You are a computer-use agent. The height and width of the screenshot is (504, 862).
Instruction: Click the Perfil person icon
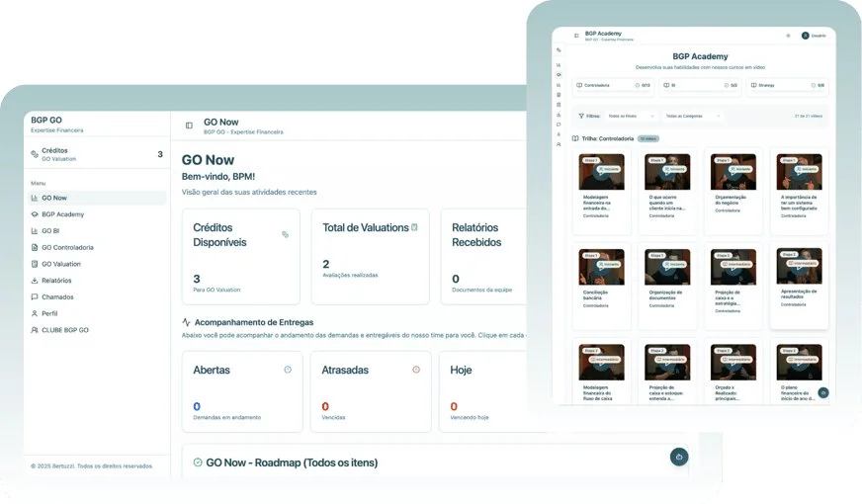pyautogui.click(x=35, y=313)
